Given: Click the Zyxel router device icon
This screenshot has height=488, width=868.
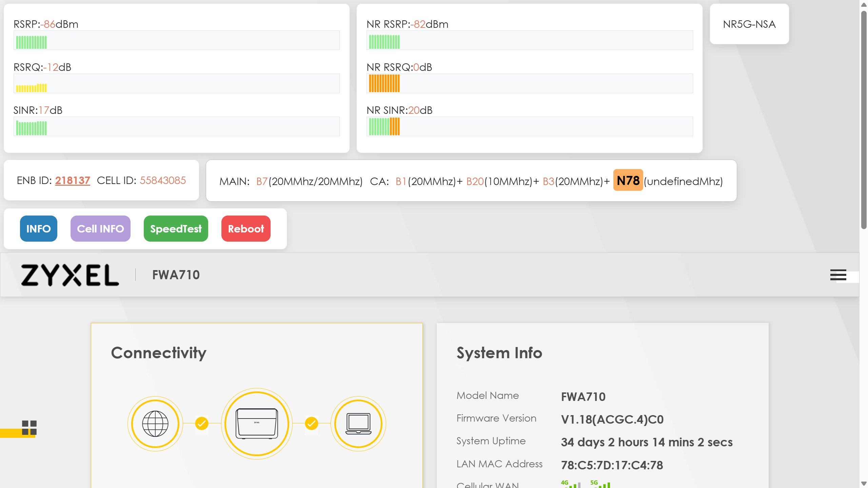Looking at the screenshot, I should (x=257, y=424).
